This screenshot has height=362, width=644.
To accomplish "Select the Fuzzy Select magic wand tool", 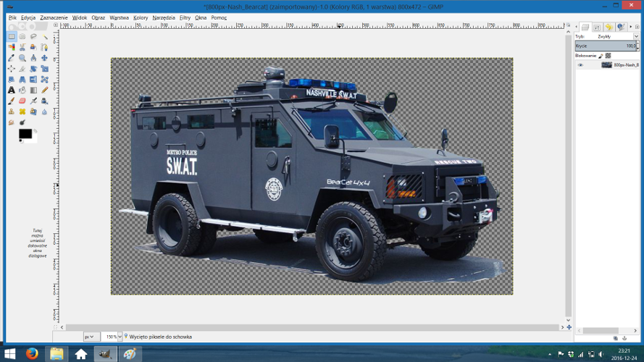I will [x=44, y=36].
